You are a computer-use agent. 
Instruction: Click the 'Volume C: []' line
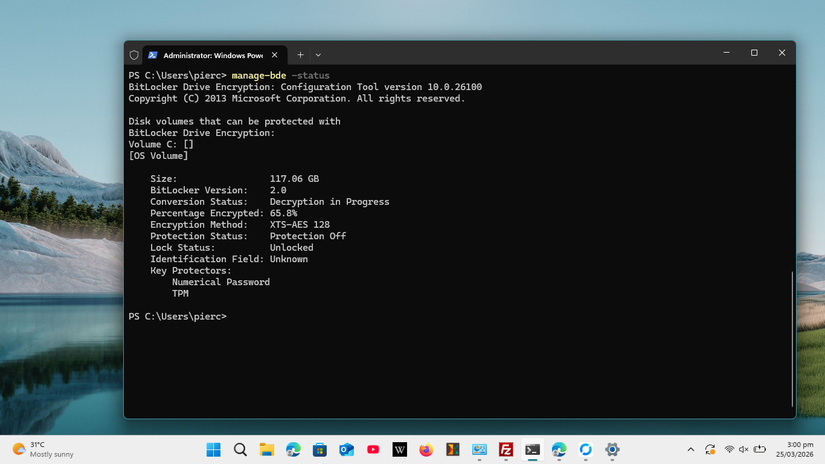pyautogui.click(x=161, y=144)
